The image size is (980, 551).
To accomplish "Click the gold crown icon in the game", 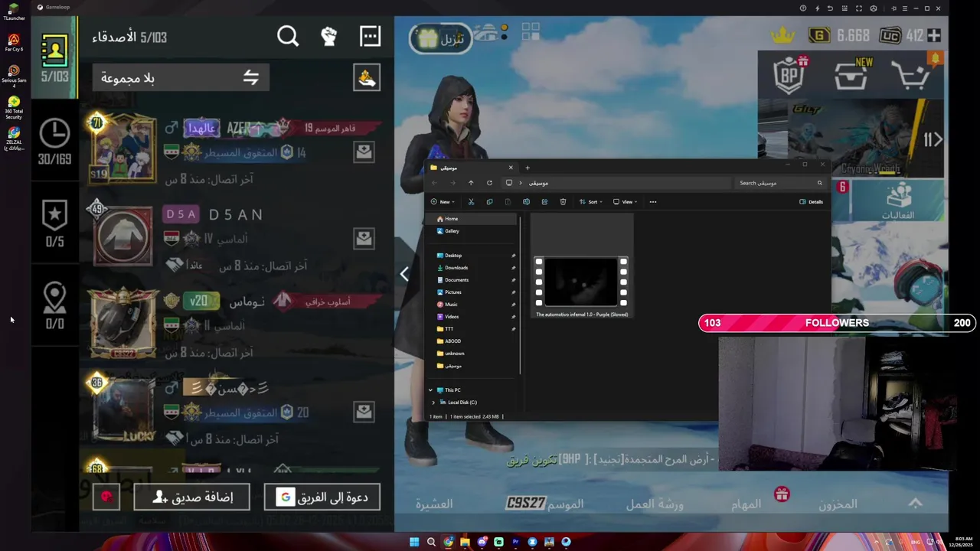I will coord(782,35).
